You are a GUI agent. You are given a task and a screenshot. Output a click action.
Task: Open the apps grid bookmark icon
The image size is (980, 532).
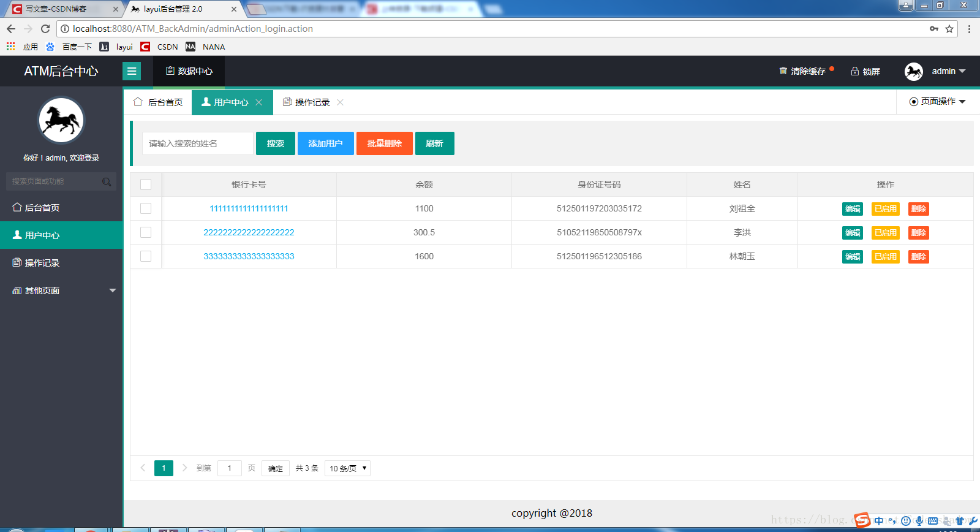coord(10,47)
